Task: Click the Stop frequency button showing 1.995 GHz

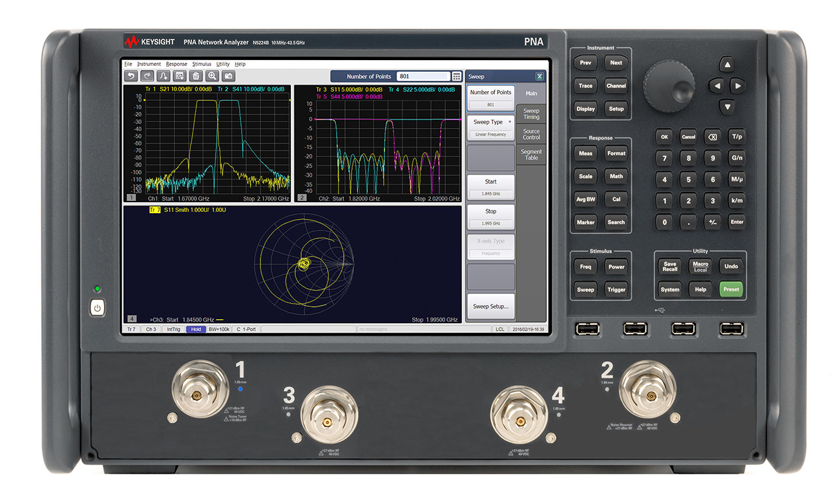Action: point(490,216)
